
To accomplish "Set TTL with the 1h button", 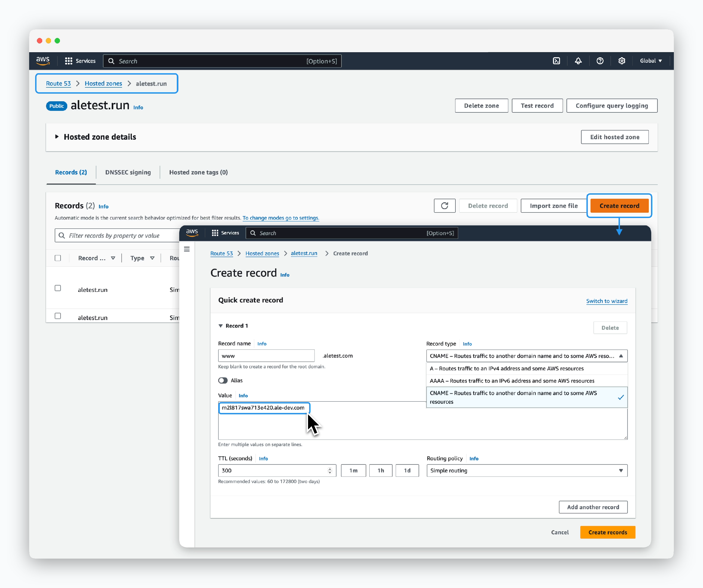I will 381,470.
